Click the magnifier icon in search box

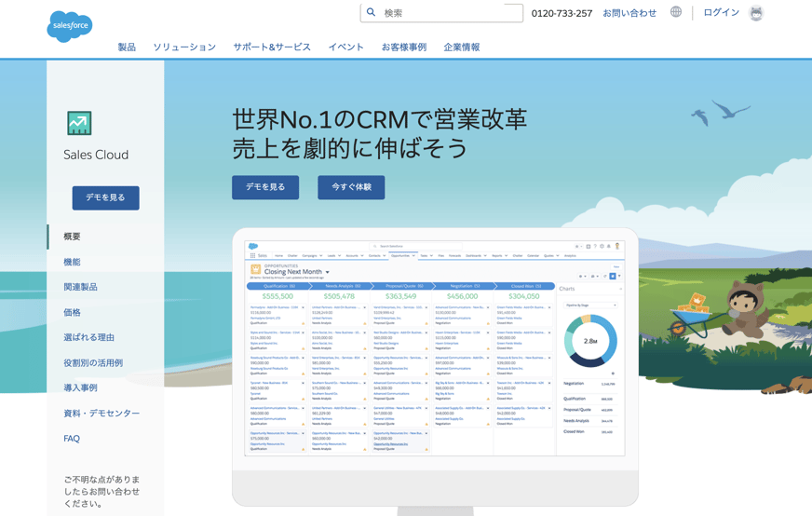[x=371, y=12]
